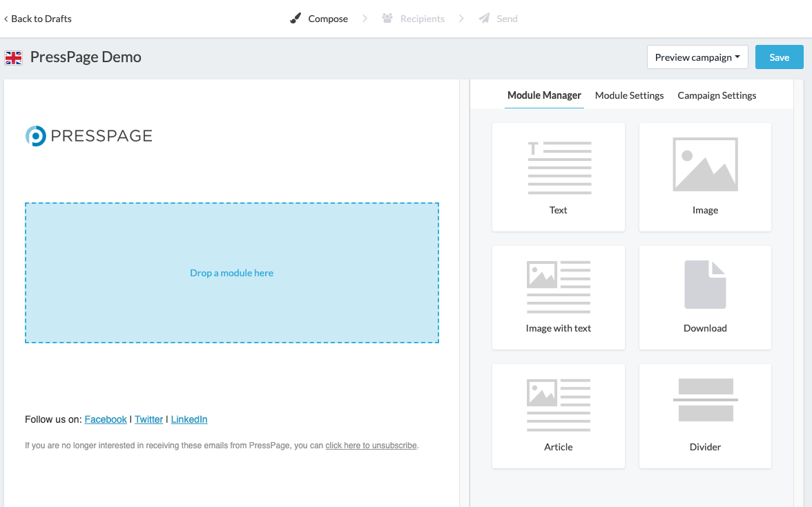Click the Image with text module icon
The image size is (812, 507).
tap(558, 283)
